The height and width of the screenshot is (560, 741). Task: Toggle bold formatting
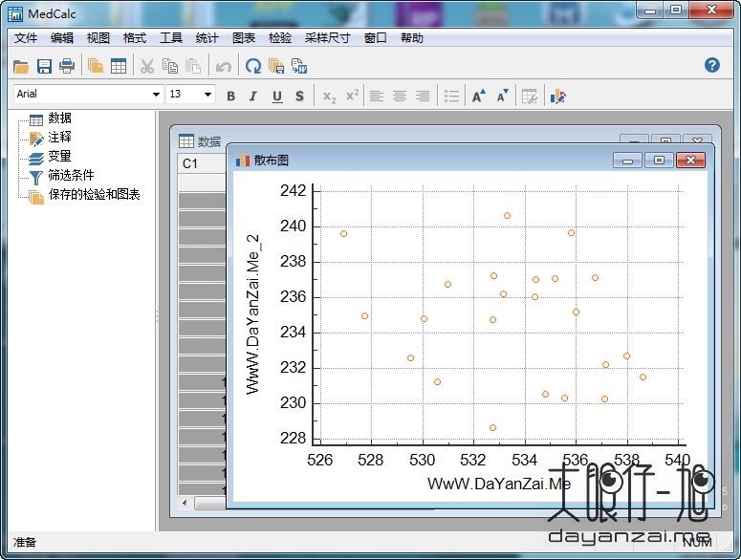point(230,97)
